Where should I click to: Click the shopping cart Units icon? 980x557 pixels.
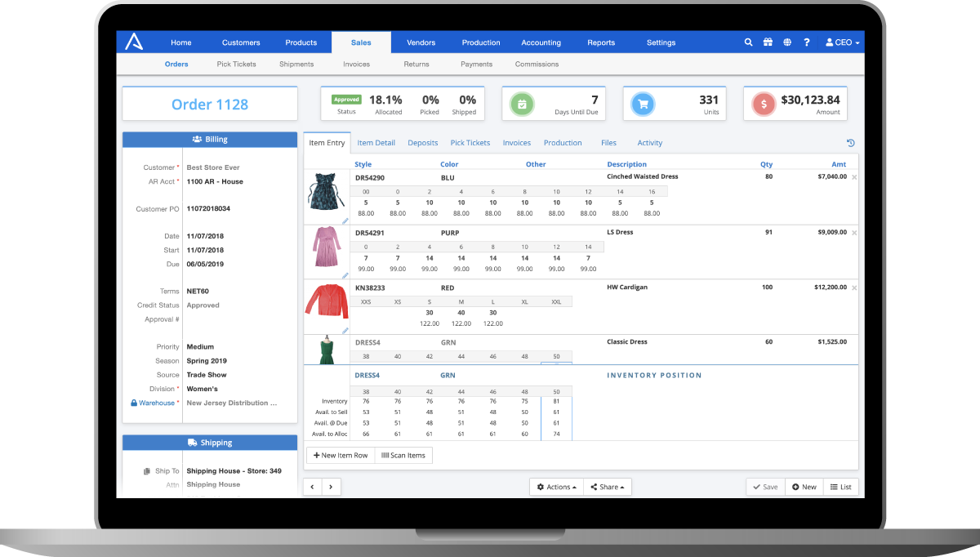(643, 105)
